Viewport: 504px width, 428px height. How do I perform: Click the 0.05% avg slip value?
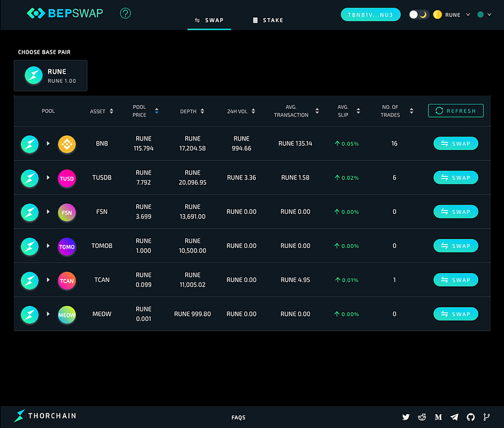(347, 144)
